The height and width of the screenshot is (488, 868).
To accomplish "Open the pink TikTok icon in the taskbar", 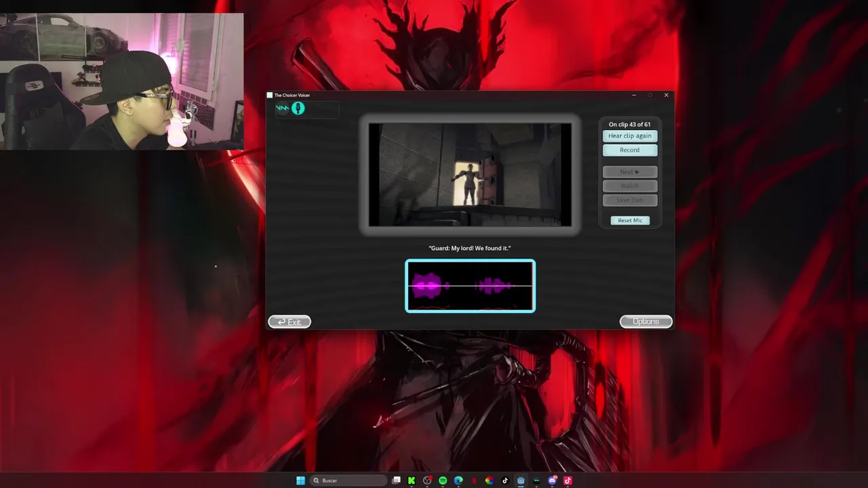I will [x=568, y=481].
